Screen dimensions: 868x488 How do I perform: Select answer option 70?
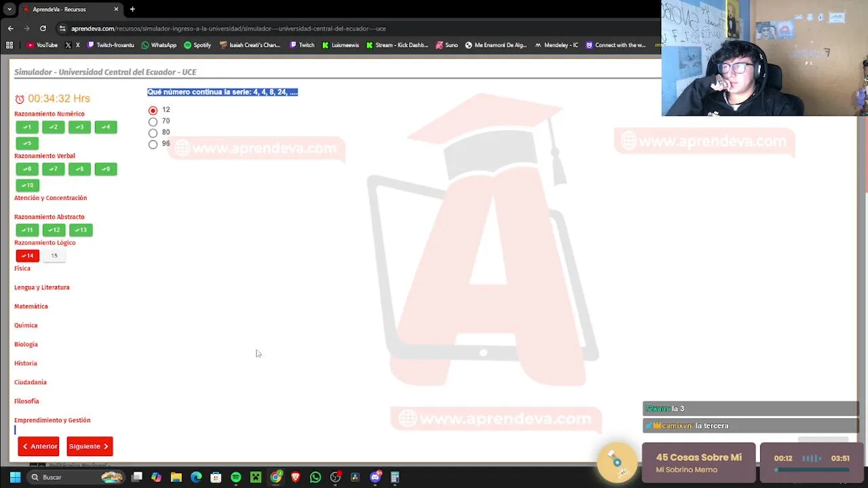click(x=153, y=122)
